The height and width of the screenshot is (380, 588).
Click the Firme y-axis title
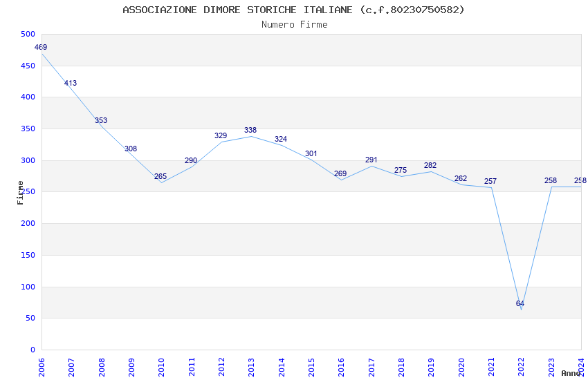pyautogui.click(x=20, y=193)
